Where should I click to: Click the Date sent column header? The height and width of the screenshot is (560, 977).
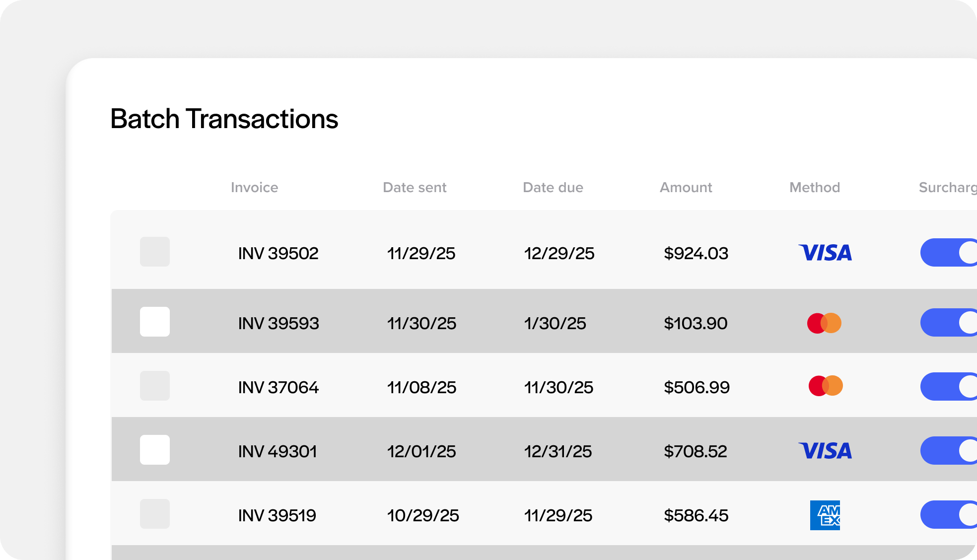pos(415,188)
